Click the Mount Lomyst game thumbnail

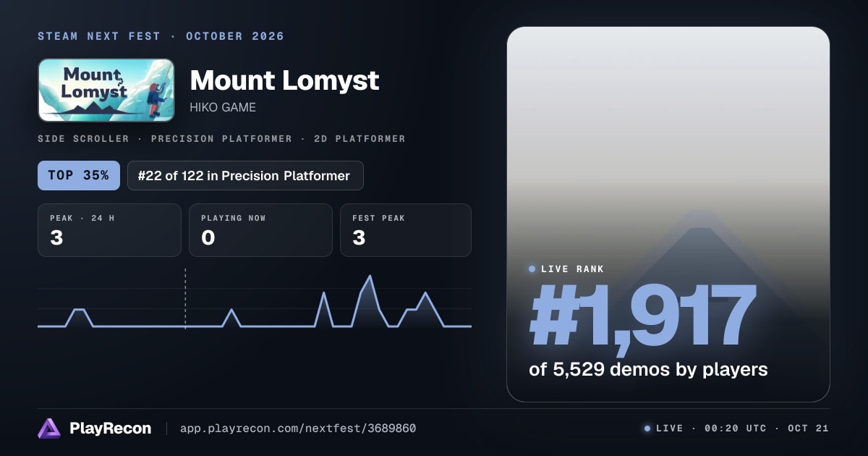point(106,90)
